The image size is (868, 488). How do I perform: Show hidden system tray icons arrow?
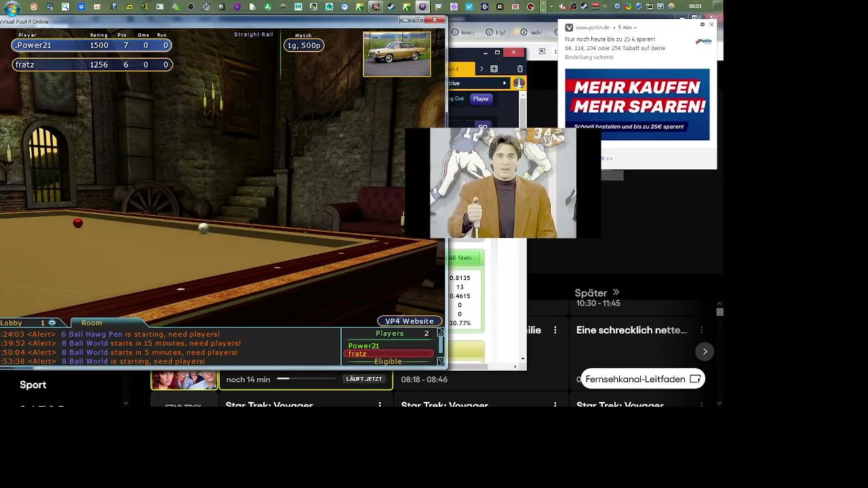click(x=552, y=7)
